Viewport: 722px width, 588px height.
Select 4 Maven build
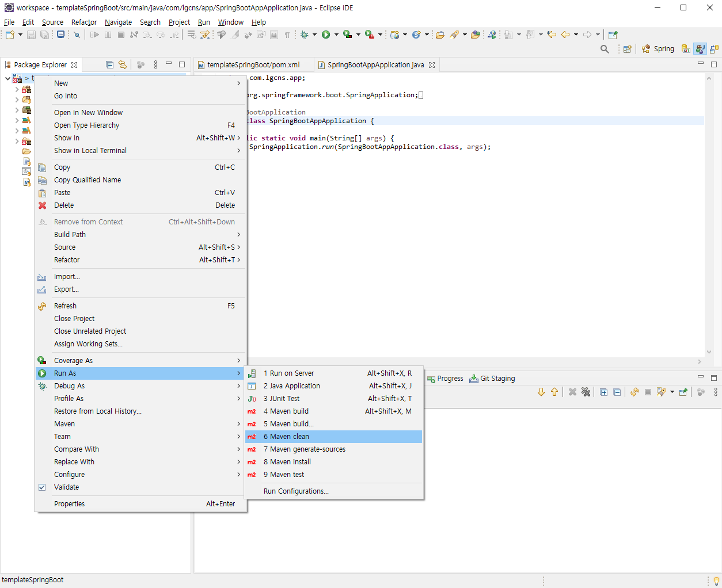pyautogui.click(x=333, y=411)
